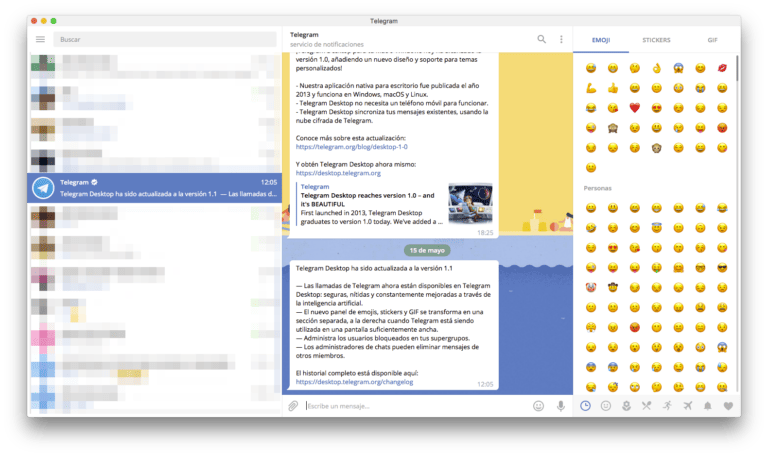This screenshot has height=456, width=768.
Task: Insert the sunglasses face emoji
Action: [722, 267]
